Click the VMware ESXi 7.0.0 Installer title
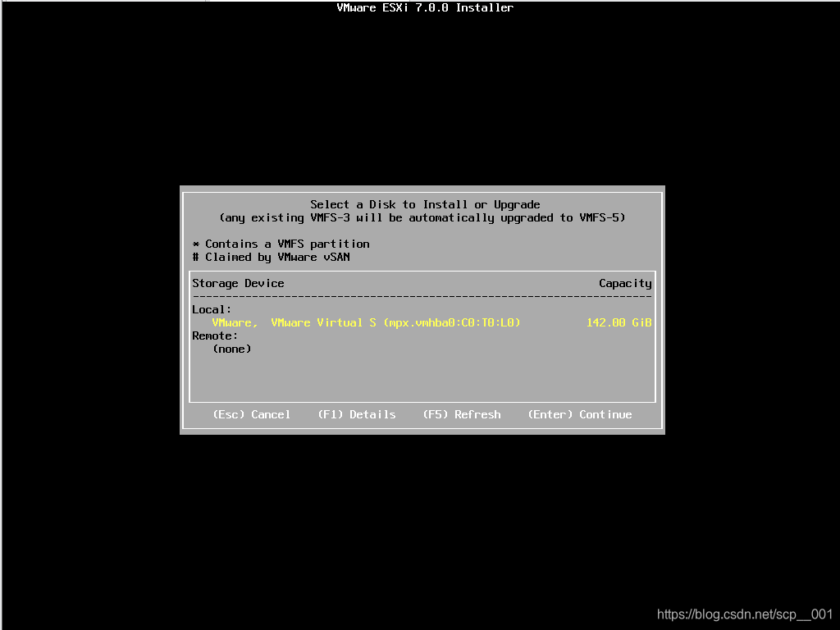840x630 pixels. [425, 7]
